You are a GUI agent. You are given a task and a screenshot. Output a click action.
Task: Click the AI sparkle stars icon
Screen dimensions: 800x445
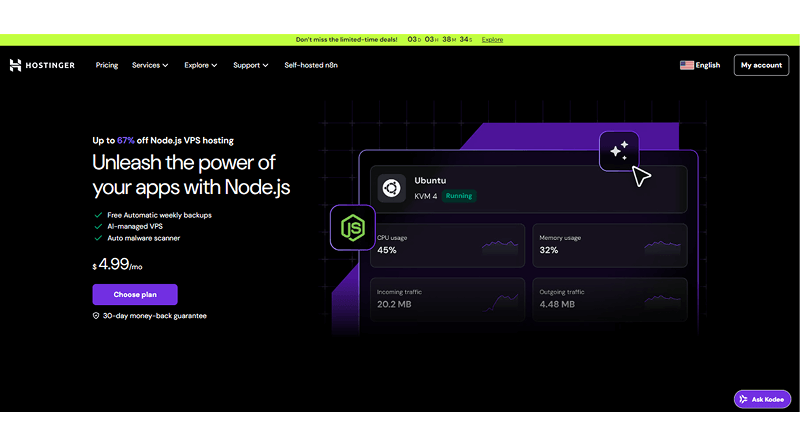pyautogui.click(x=619, y=151)
